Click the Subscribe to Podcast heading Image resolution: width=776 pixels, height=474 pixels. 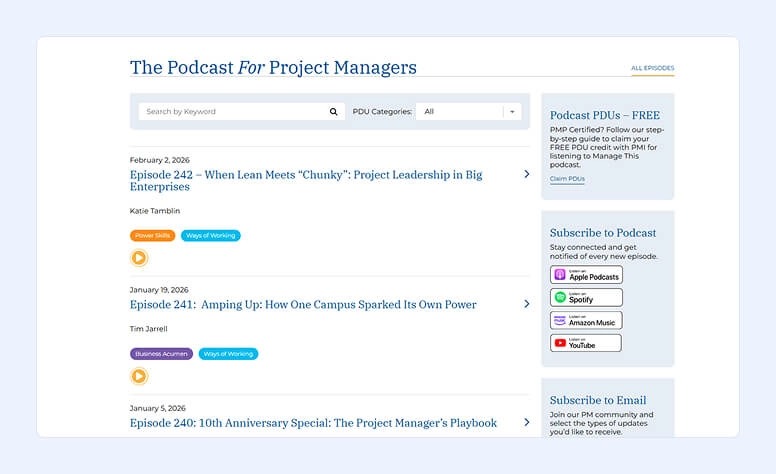click(x=603, y=233)
